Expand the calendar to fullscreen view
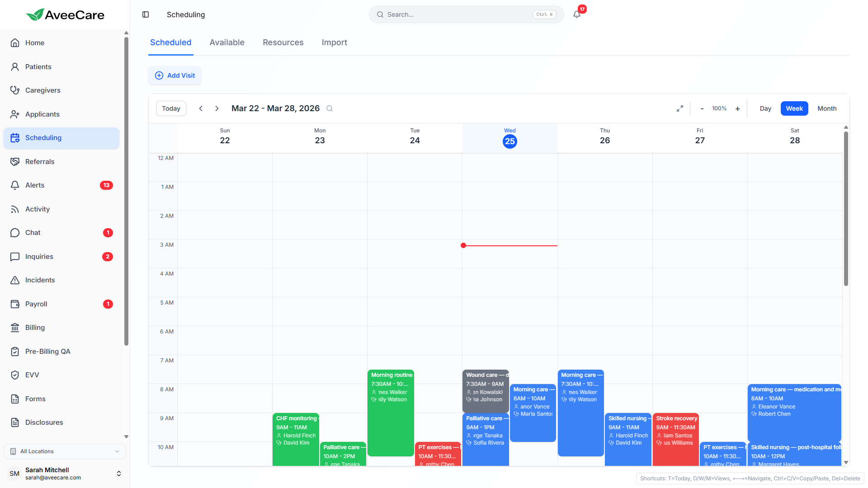Viewport: 868px width, 488px height. tap(680, 108)
